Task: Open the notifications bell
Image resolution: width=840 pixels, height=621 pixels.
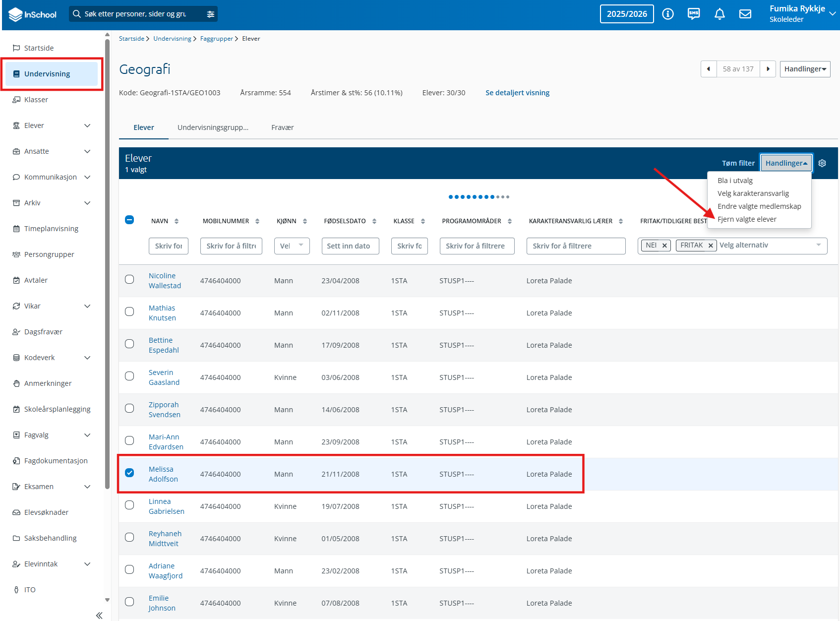Action: pos(720,14)
